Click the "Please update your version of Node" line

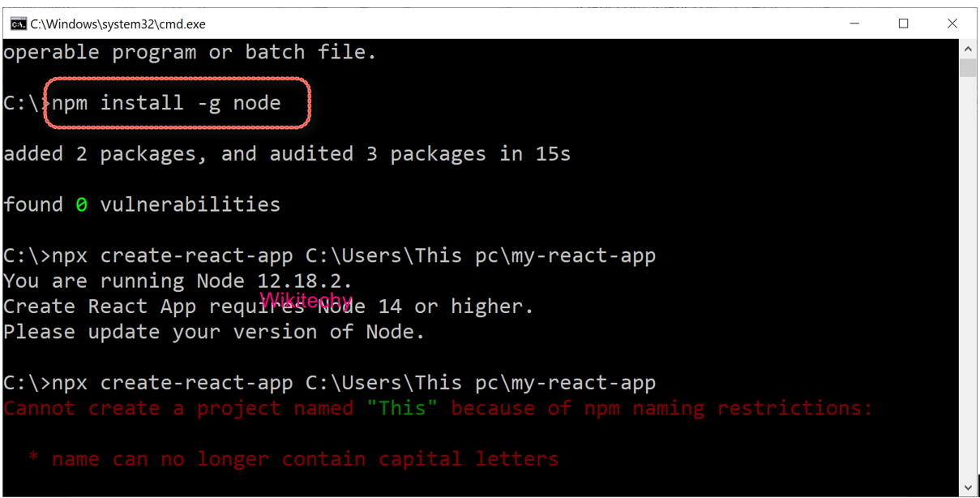214,332
